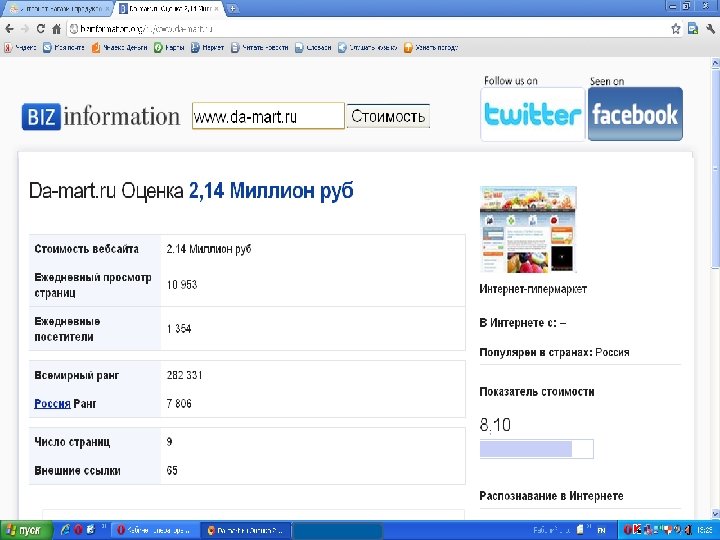Screen dimensions: 720x540
Task: Open the Моя почта bookmark
Action: tap(64, 47)
